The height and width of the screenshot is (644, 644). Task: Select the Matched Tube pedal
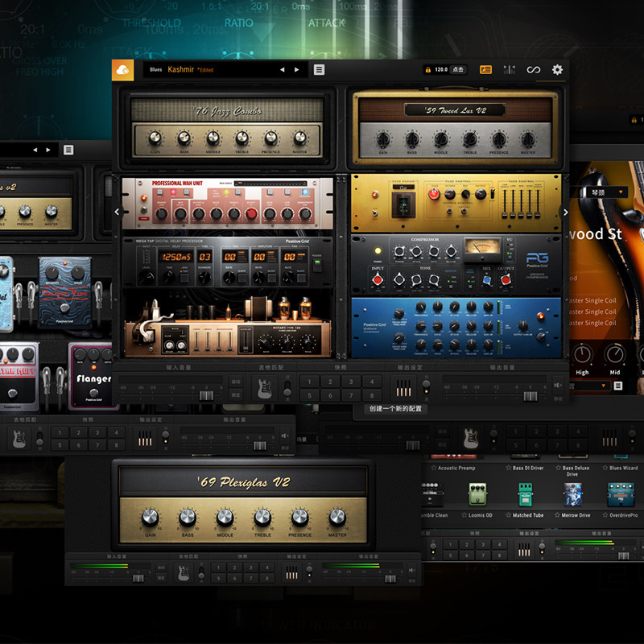click(525, 494)
